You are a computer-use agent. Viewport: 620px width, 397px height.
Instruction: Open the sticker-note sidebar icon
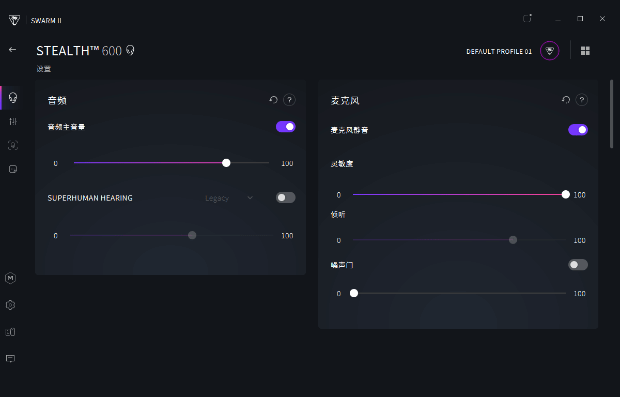pos(13,169)
